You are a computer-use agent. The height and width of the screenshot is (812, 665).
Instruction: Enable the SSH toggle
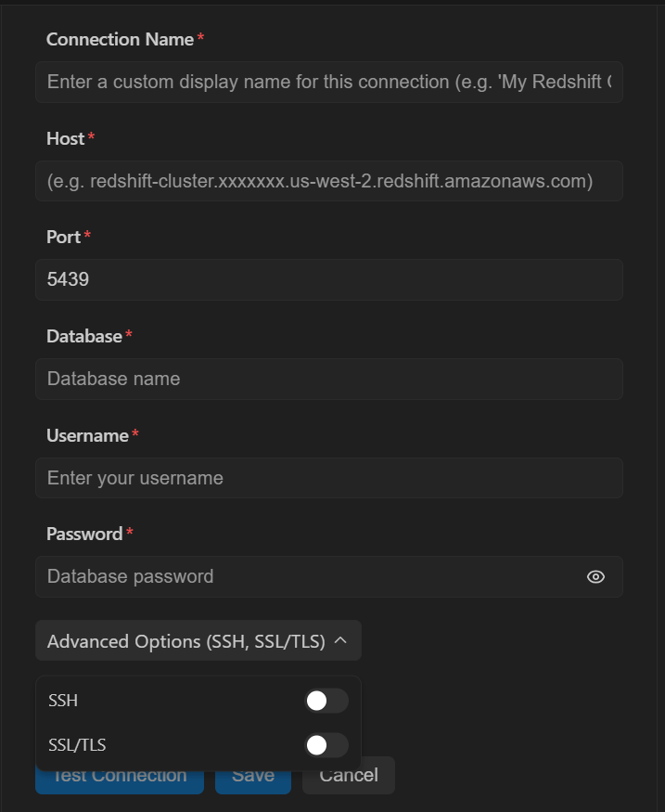pyautogui.click(x=326, y=701)
